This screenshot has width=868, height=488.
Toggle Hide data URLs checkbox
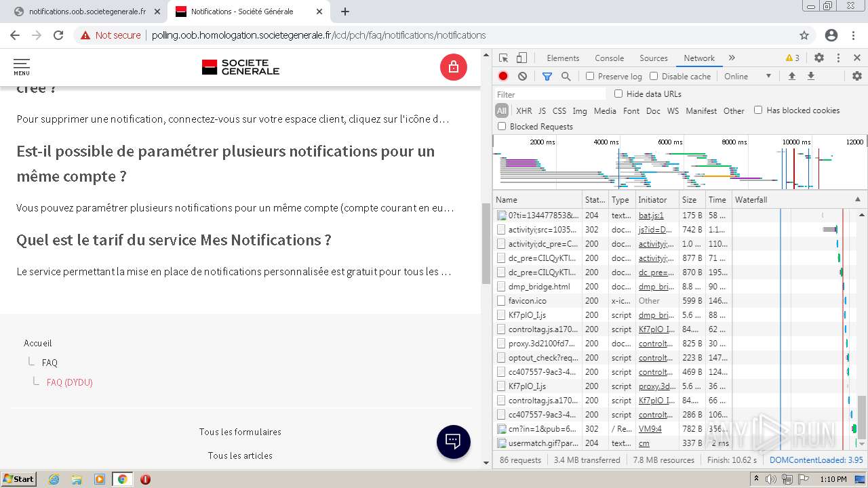tap(618, 94)
